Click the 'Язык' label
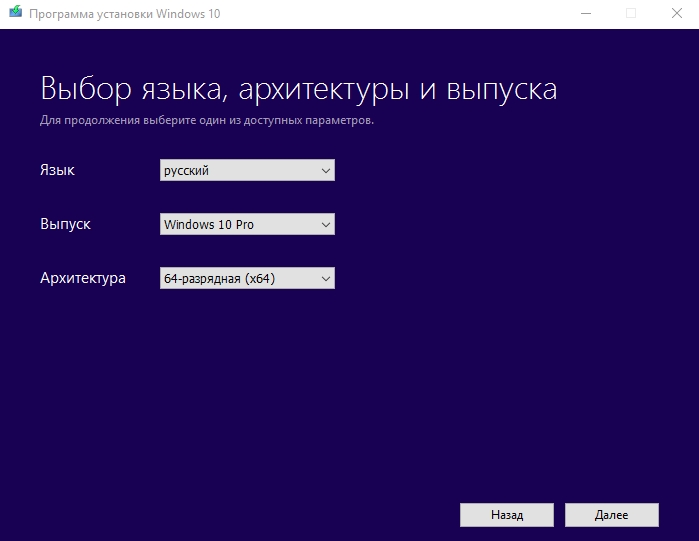 click(57, 170)
